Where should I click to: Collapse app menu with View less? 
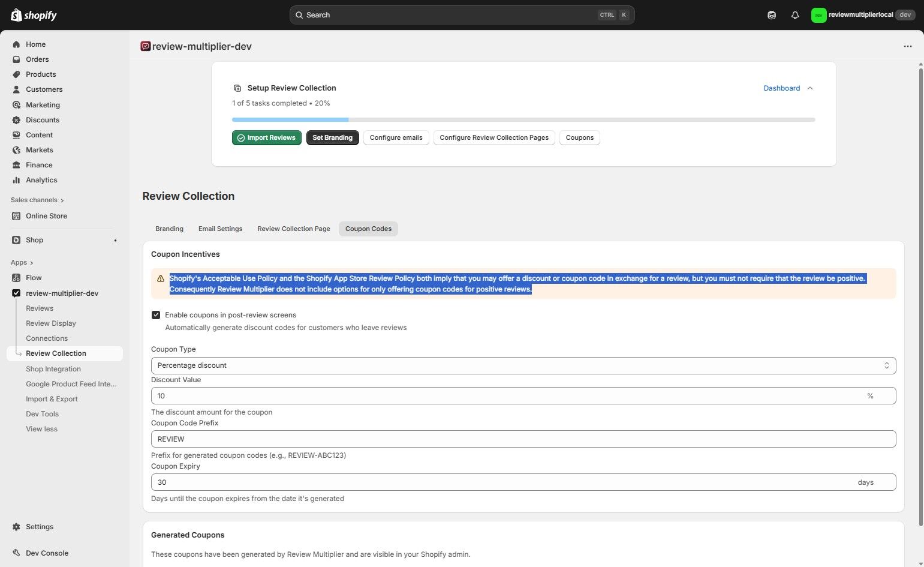[x=41, y=429]
